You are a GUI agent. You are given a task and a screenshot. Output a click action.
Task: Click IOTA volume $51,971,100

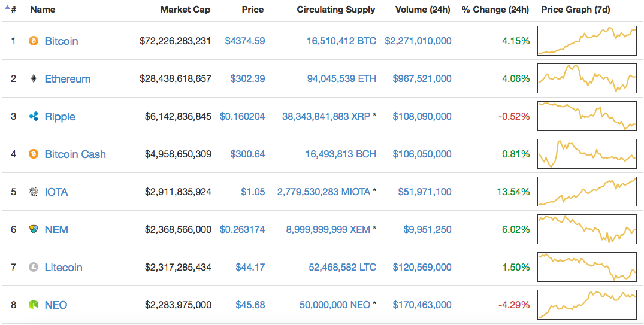(x=425, y=192)
